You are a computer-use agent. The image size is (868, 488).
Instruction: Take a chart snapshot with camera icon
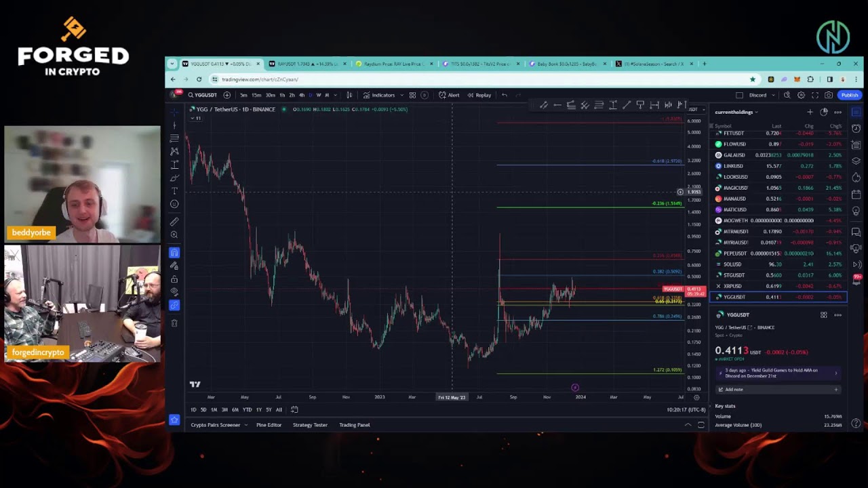click(x=828, y=95)
